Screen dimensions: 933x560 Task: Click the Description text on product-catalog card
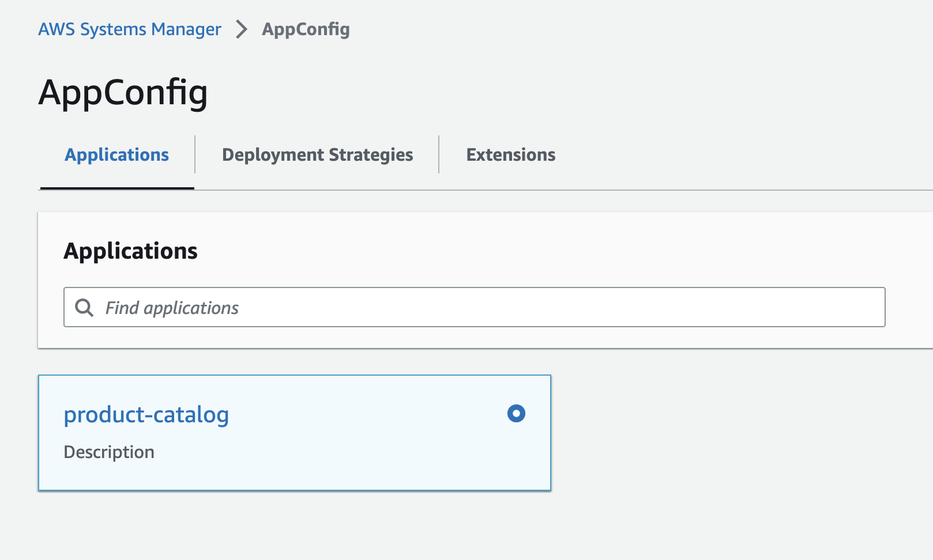pos(109,452)
